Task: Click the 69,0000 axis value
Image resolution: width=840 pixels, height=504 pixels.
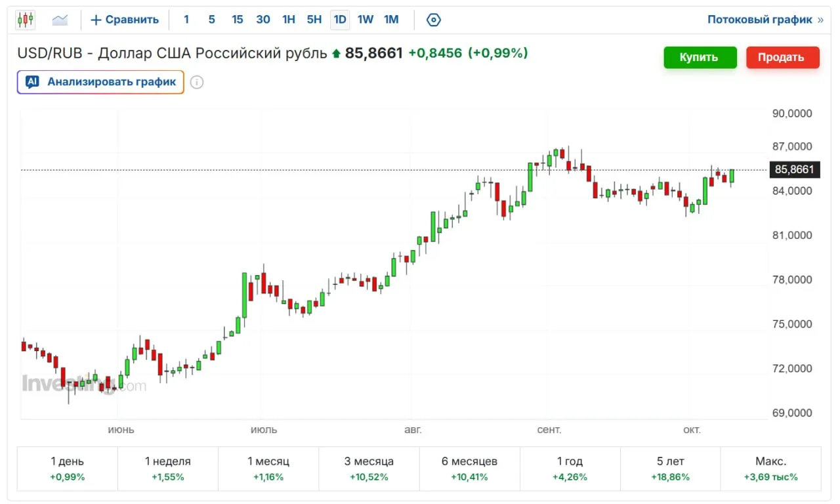Action: 792,413
